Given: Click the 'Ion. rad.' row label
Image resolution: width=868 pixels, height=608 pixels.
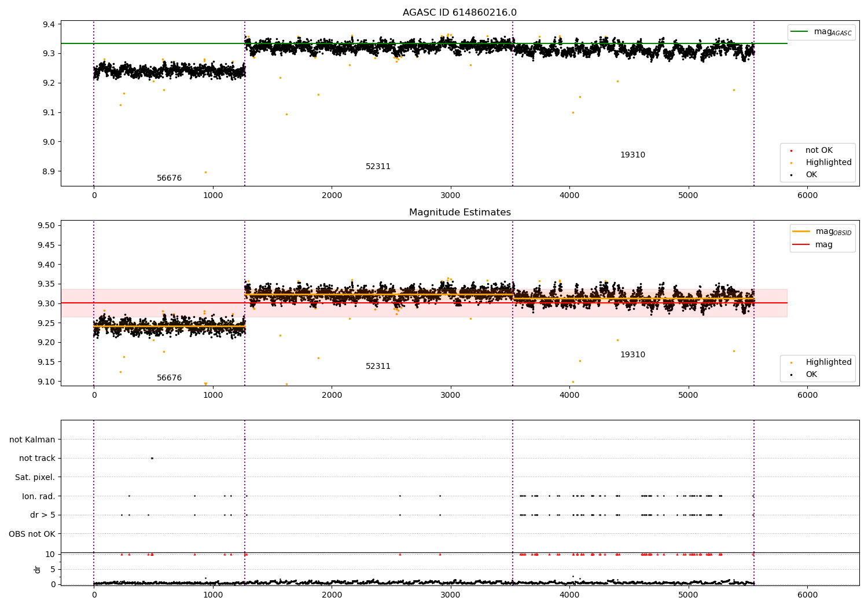Looking at the screenshot, I should point(39,496).
